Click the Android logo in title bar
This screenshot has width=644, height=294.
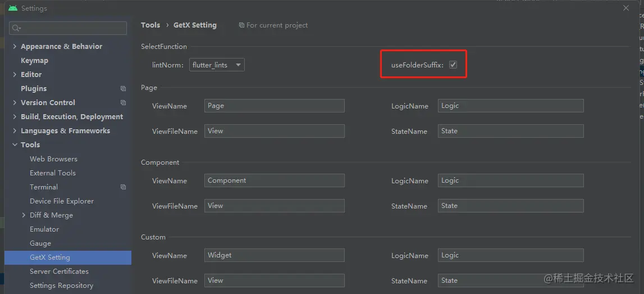click(x=13, y=8)
